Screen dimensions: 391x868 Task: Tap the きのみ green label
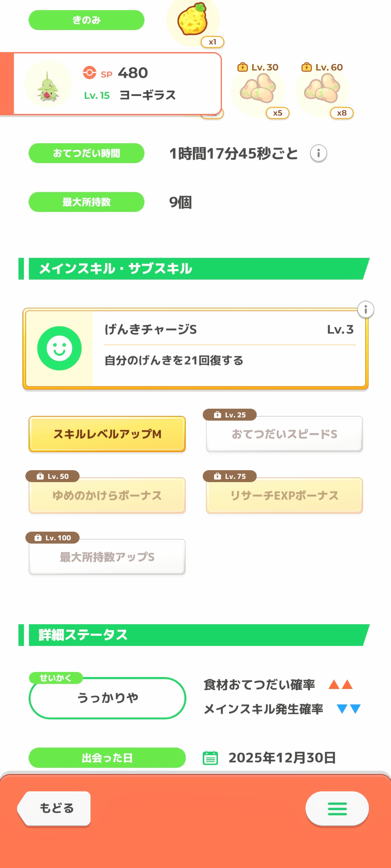[x=87, y=20]
